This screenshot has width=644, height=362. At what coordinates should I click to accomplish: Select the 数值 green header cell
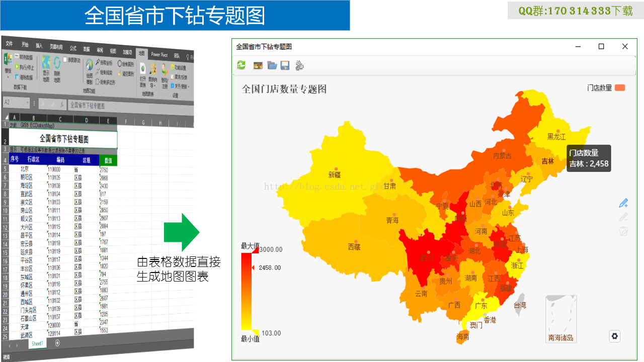click(x=108, y=160)
